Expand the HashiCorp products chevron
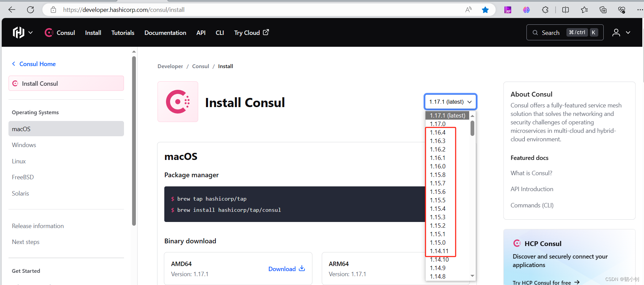Image resolution: width=644 pixels, height=285 pixels. tap(30, 33)
